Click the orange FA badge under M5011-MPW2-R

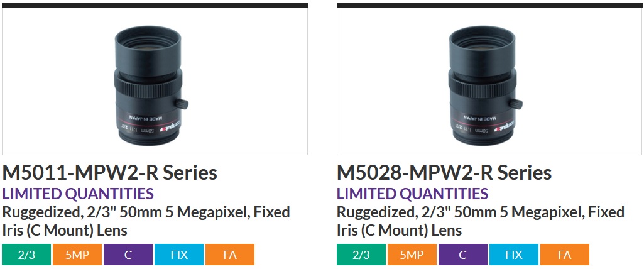(230, 255)
